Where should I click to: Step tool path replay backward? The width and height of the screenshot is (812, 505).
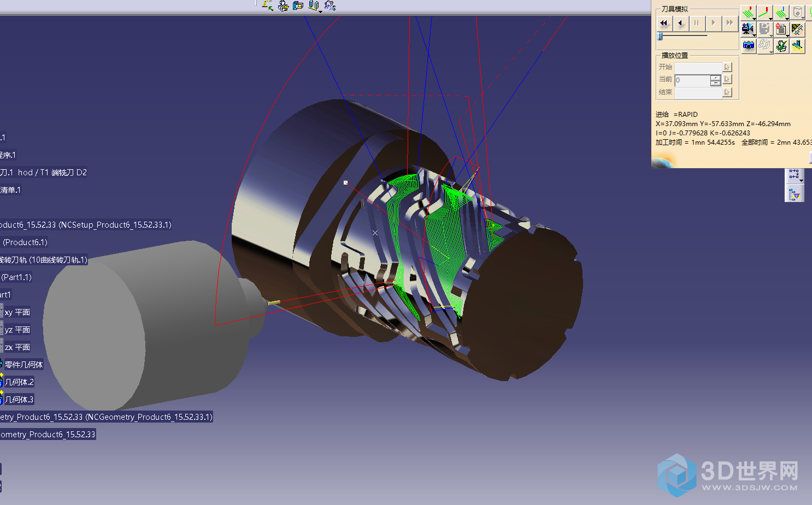point(680,23)
